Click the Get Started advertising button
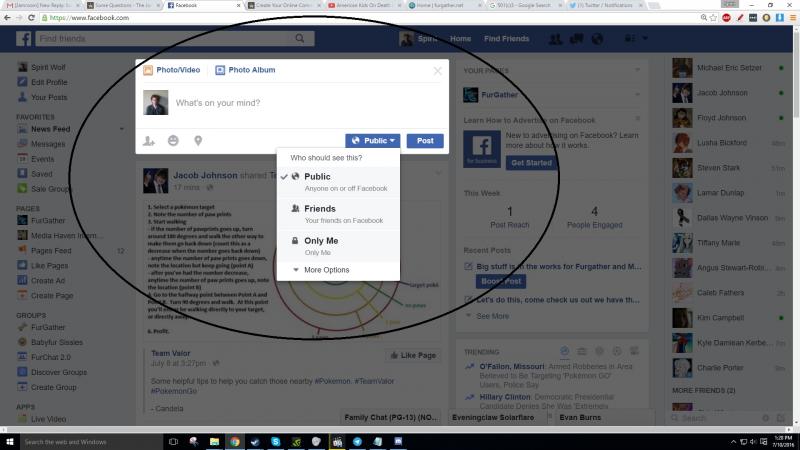 click(530, 163)
